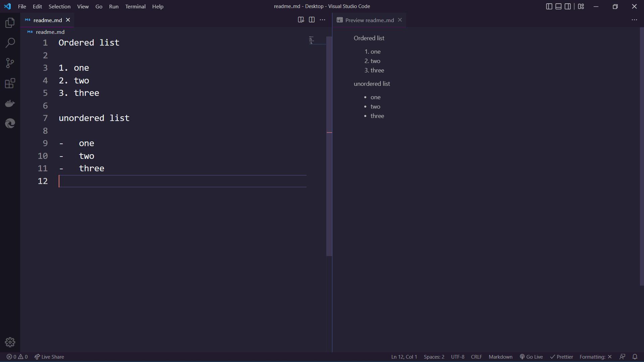Click '2. two' item in the preview
Image resolution: width=644 pixels, height=362 pixels.
[372, 61]
